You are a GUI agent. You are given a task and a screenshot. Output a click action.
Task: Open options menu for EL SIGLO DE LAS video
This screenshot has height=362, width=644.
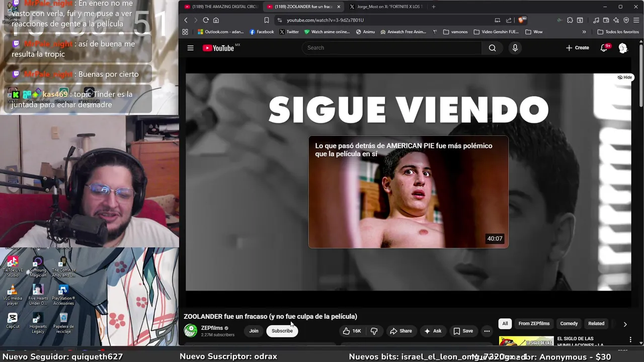[x=630, y=340]
